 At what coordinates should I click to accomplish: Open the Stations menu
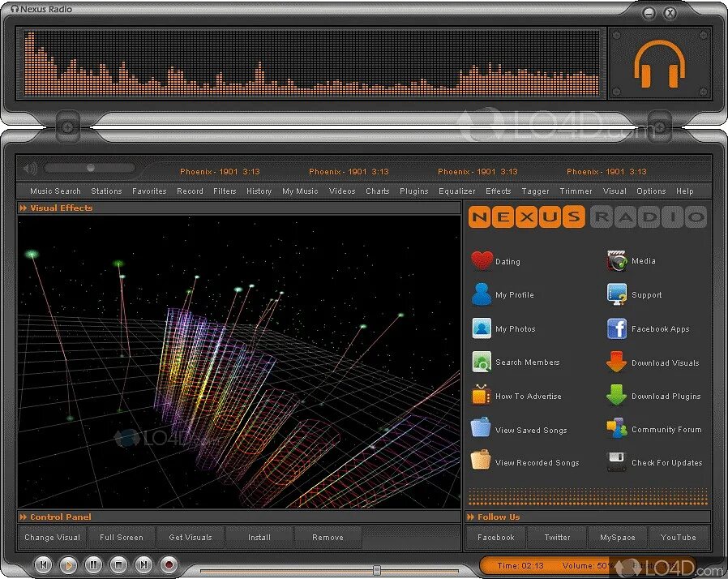(106, 191)
